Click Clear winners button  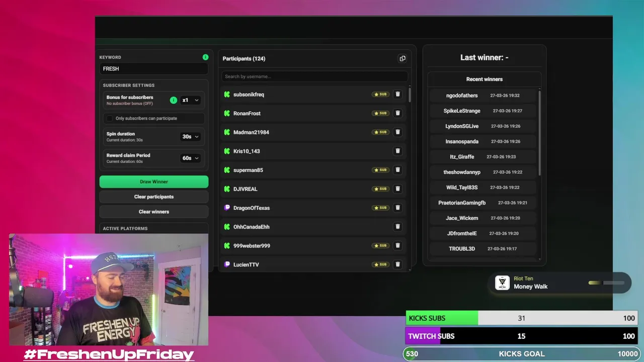tap(154, 212)
